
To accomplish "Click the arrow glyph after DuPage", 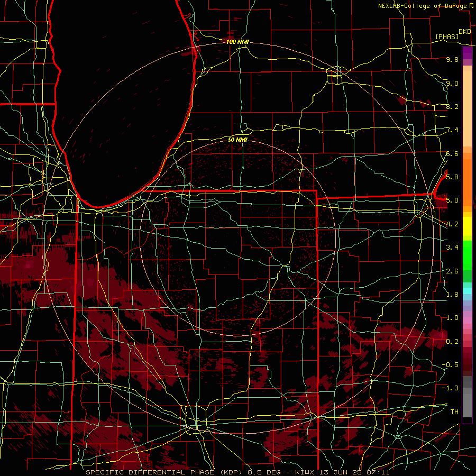I will coord(471,6).
